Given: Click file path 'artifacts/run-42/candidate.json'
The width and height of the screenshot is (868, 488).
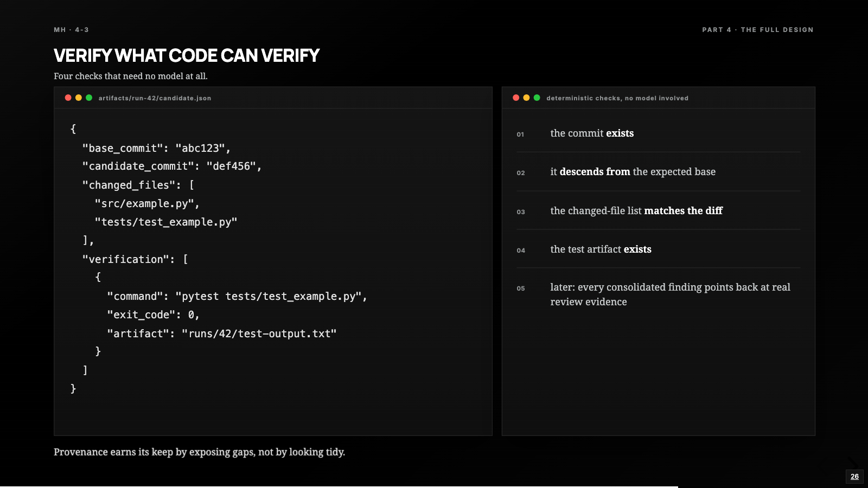Looking at the screenshot, I should (x=155, y=98).
